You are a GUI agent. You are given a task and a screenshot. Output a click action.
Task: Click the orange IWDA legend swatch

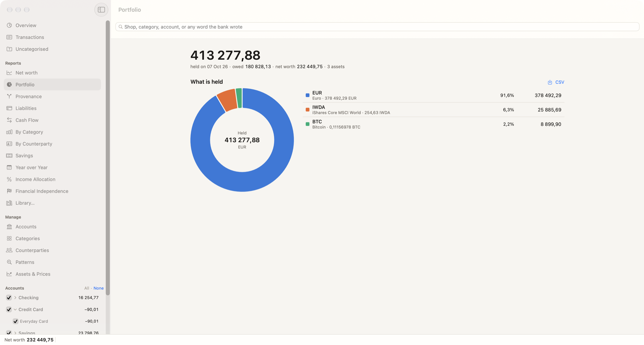(x=307, y=110)
